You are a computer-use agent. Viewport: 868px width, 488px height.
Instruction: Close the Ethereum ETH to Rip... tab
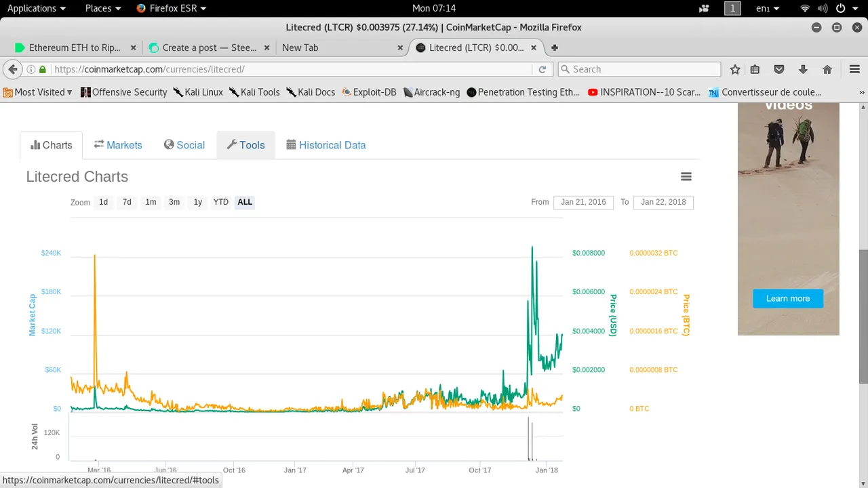click(133, 47)
